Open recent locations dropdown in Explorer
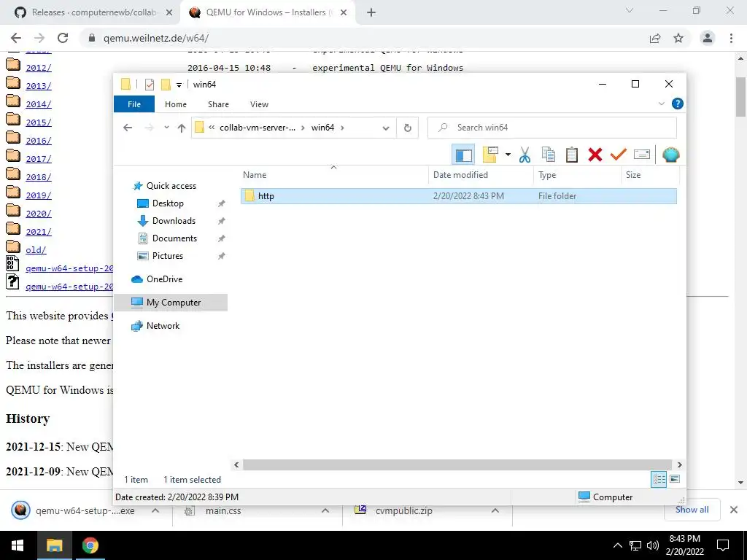The height and width of the screenshot is (560, 747). pyautogui.click(x=166, y=128)
